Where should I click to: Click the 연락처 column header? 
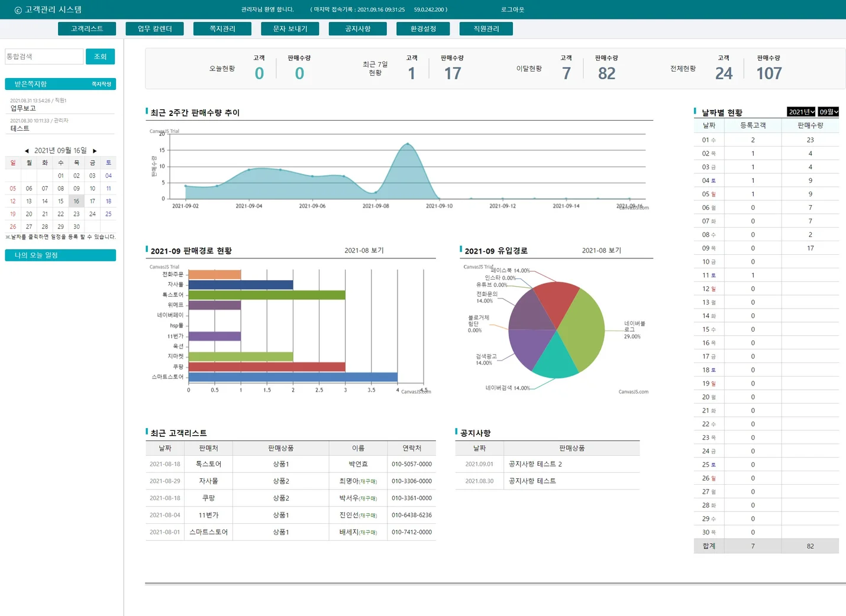click(412, 449)
